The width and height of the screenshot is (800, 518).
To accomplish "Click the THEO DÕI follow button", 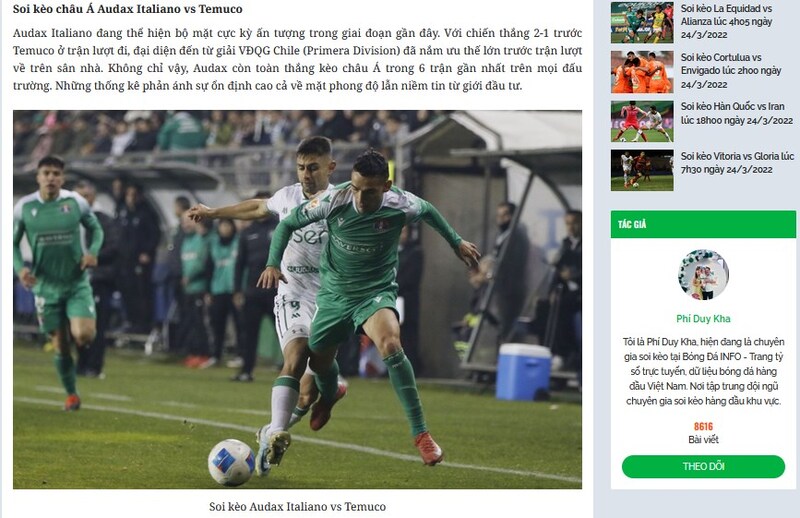I will coord(703,466).
